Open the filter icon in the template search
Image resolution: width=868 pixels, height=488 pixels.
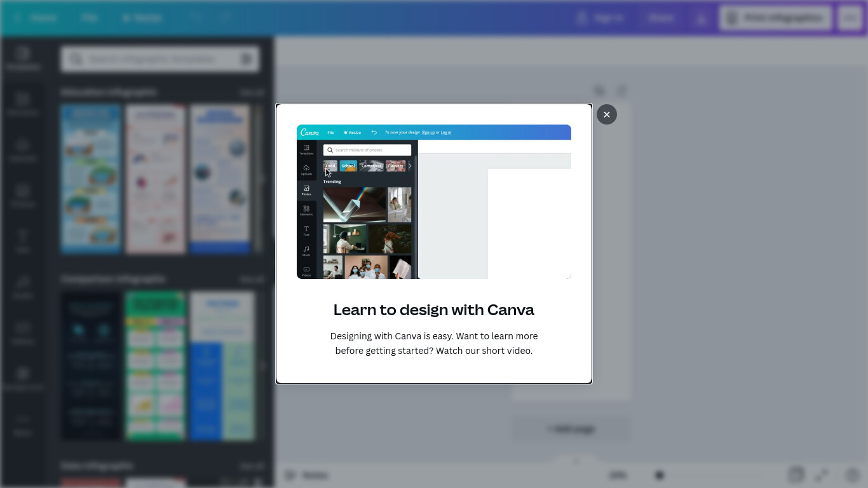click(x=247, y=59)
